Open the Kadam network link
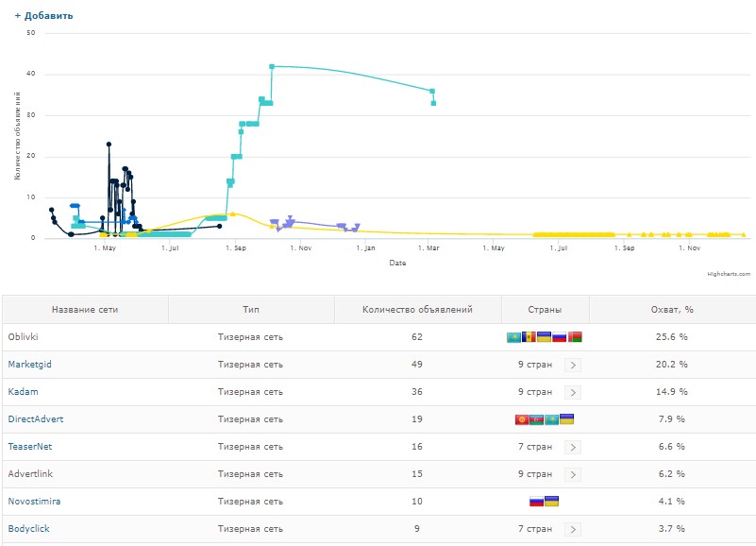Viewport: 756px width, 546px height. pyautogui.click(x=23, y=391)
